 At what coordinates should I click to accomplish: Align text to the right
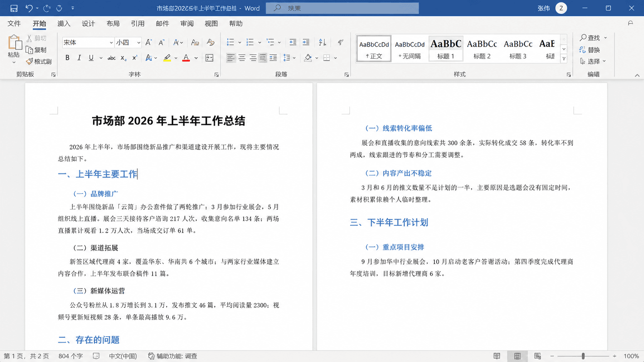click(253, 58)
